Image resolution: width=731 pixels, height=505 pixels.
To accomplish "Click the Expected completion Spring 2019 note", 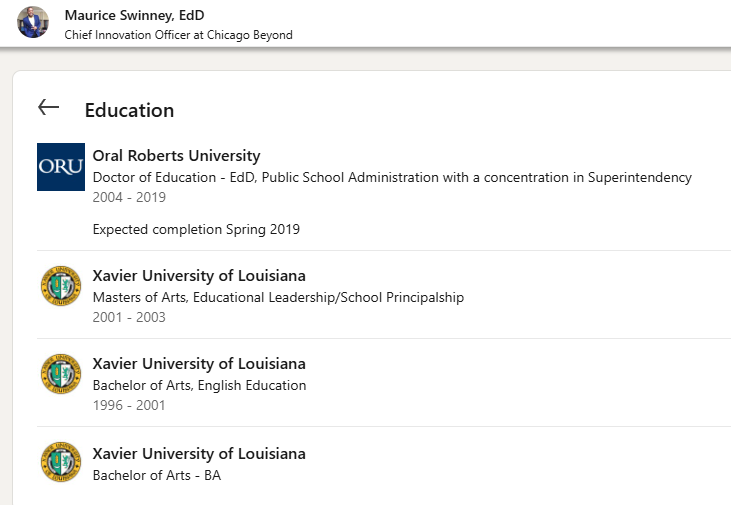I will pos(196,229).
